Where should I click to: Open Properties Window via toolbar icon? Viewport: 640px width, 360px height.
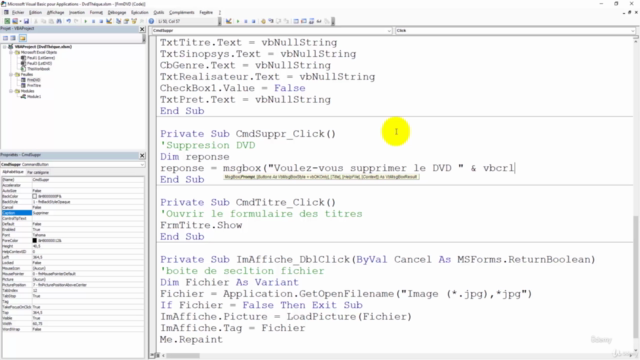126,21
